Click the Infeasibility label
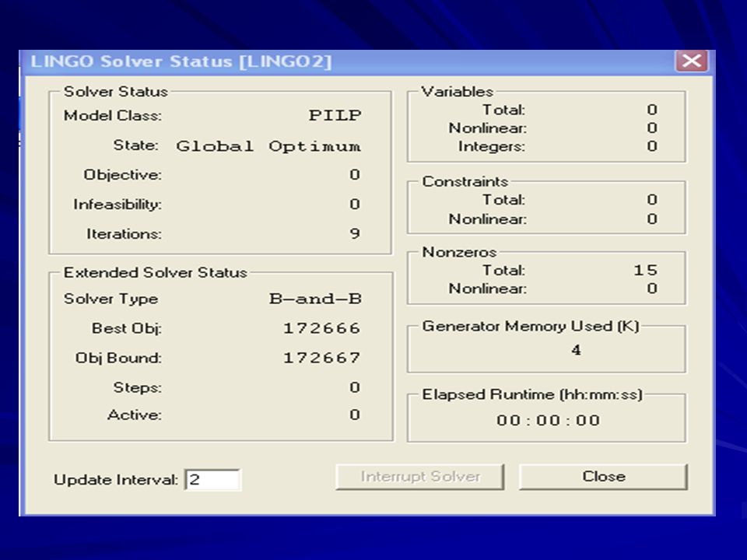The height and width of the screenshot is (560, 747). pos(117,205)
